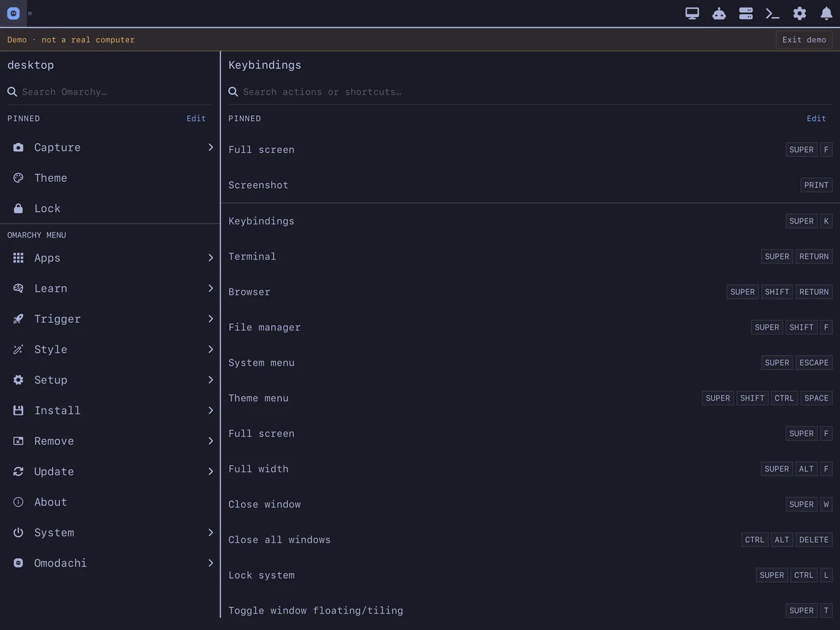Click the Omodachi logo in the top bar

13,13
